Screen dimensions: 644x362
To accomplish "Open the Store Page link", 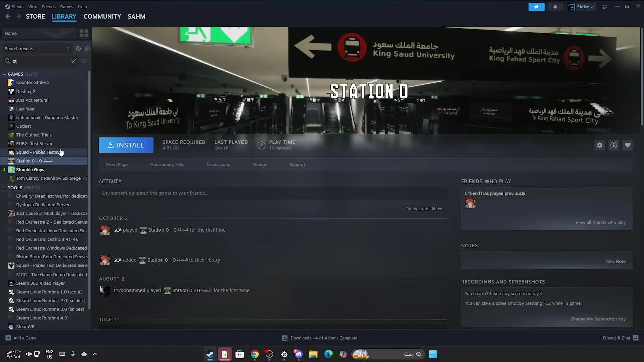I will click(x=117, y=165).
